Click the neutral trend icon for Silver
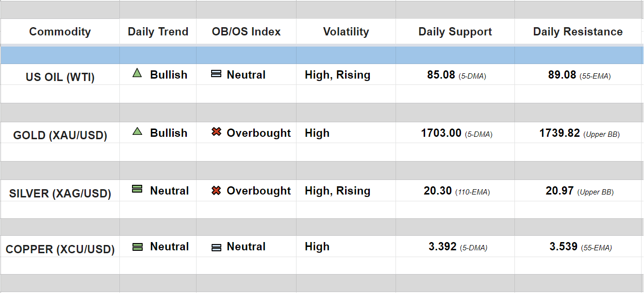The height and width of the screenshot is (293, 644). point(137,190)
